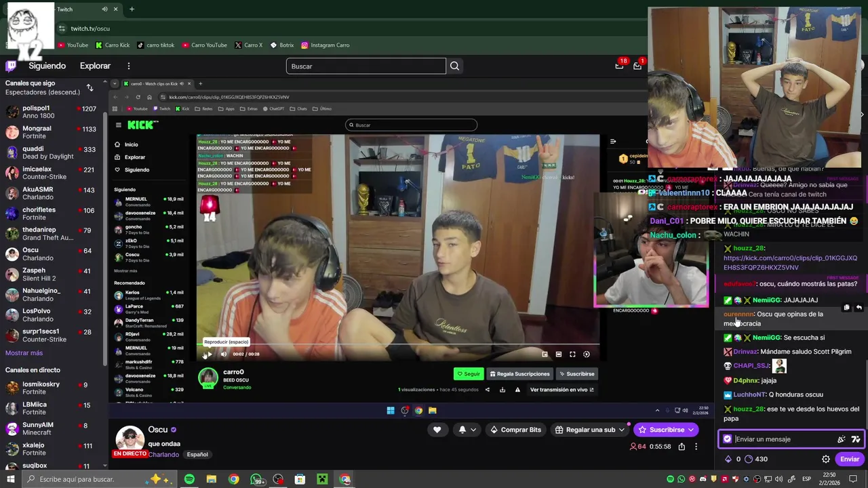
Task: Open the stream options three-dot menu
Action: tap(696, 447)
